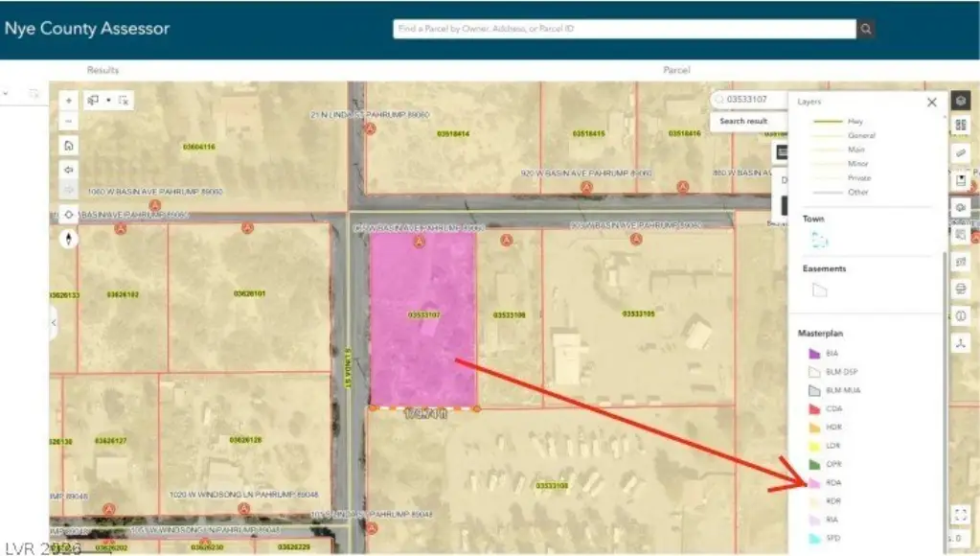Screen dimensions: 980x556
Task: Open selection tool options dropdown
Action: pyautogui.click(x=109, y=100)
